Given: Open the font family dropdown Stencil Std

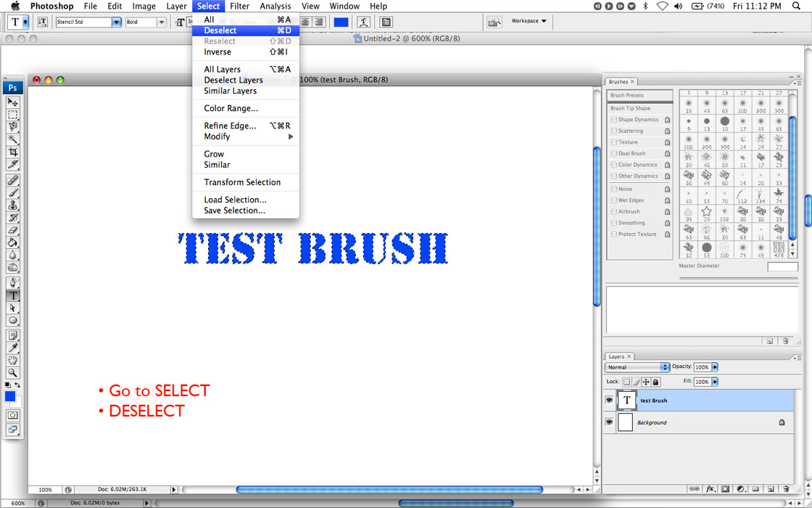Looking at the screenshot, I should point(117,22).
